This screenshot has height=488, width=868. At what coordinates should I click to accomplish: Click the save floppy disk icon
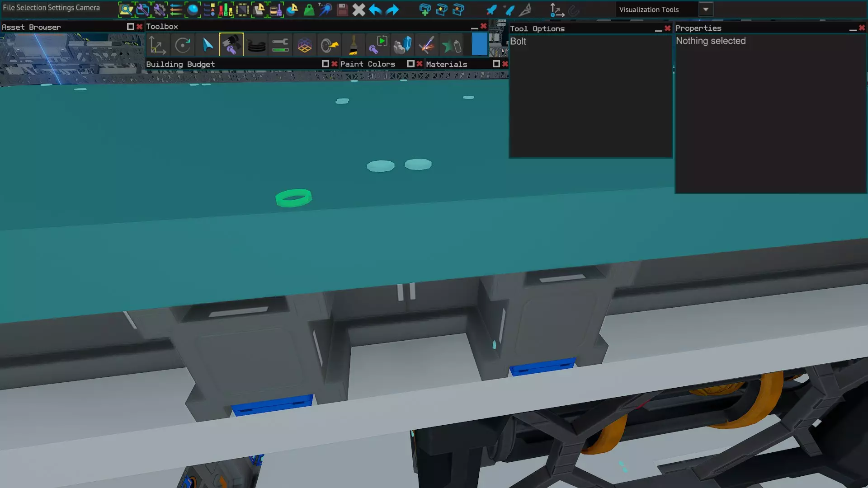tap(342, 9)
